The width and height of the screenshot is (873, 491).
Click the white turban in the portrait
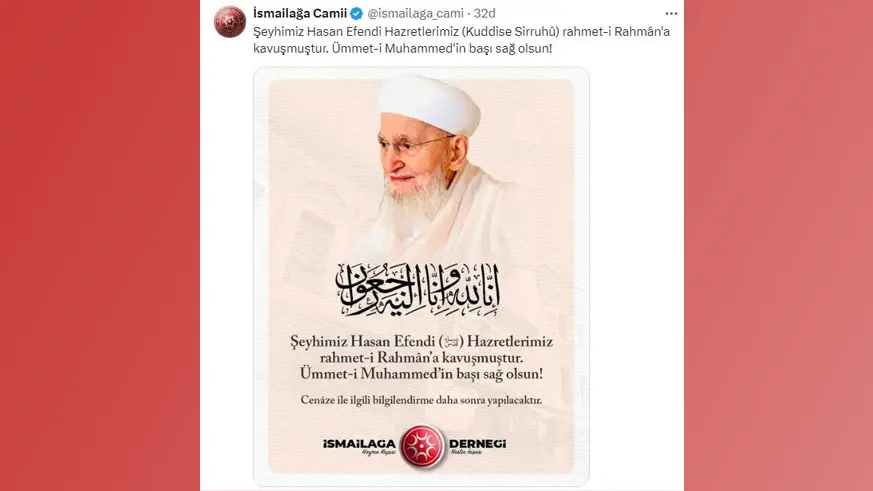(429, 104)
